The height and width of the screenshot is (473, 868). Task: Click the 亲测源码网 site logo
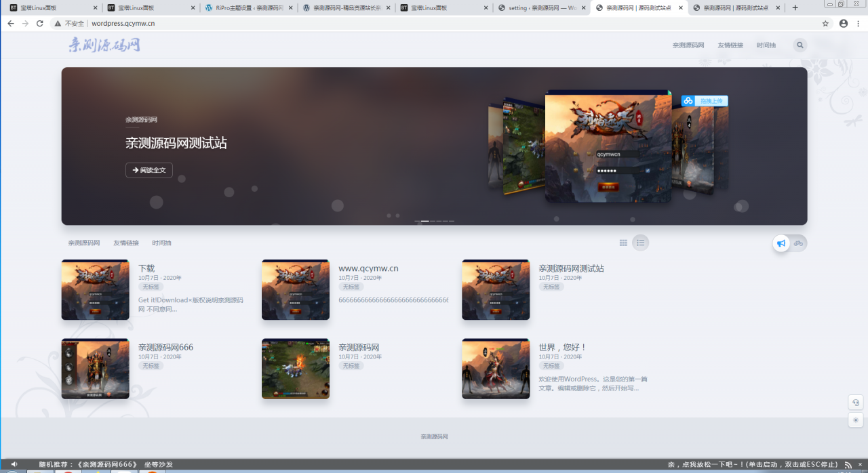pos(104,45)
